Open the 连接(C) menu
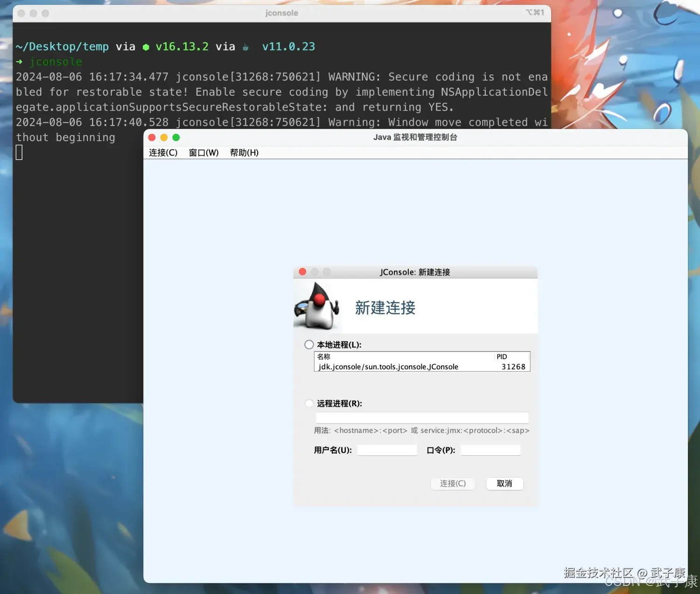 tap(163, 153)
